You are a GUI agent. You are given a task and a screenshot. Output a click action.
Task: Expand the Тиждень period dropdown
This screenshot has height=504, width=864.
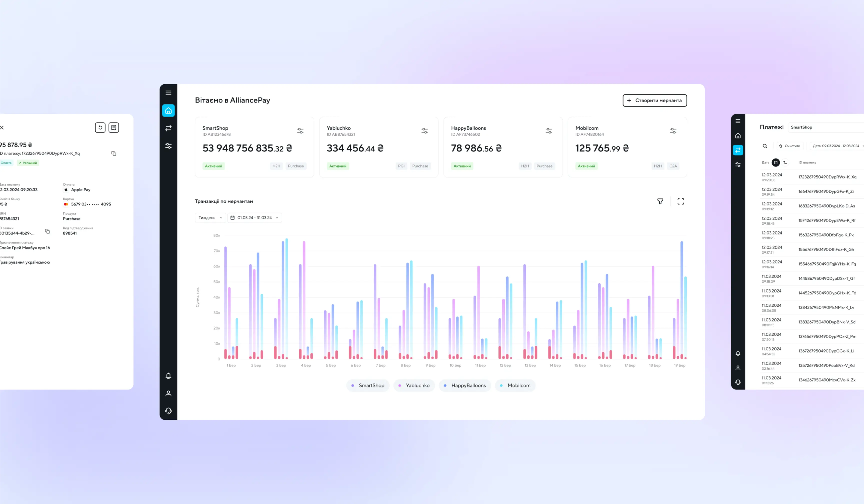[210, 218]
